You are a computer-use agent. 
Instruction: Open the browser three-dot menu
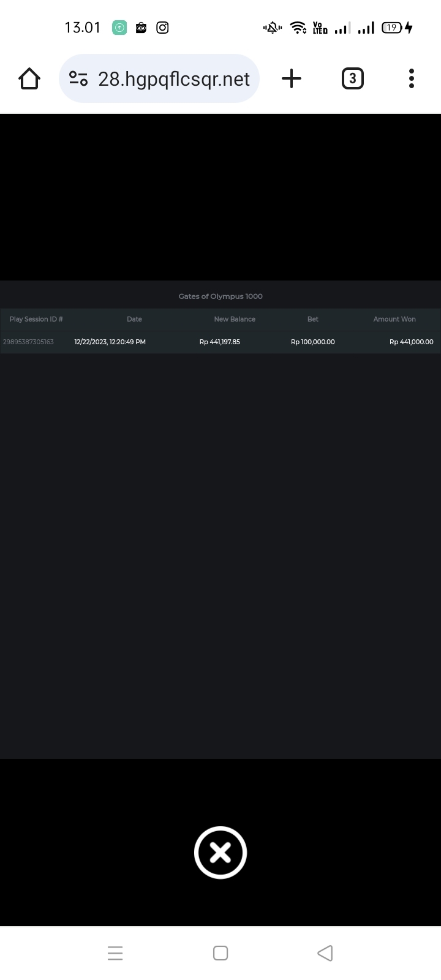(x=412, y=78)
